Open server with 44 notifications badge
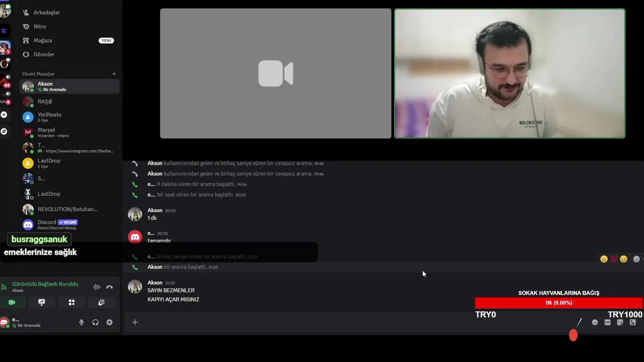The height and width of the screenshot is (362, 644). [x=5, y=80]
